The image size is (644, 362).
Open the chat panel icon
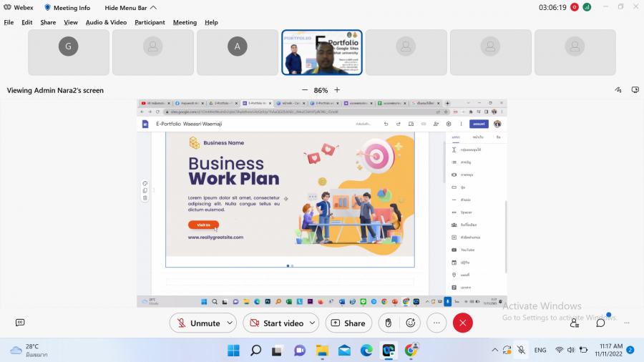[x=600, y=323]
